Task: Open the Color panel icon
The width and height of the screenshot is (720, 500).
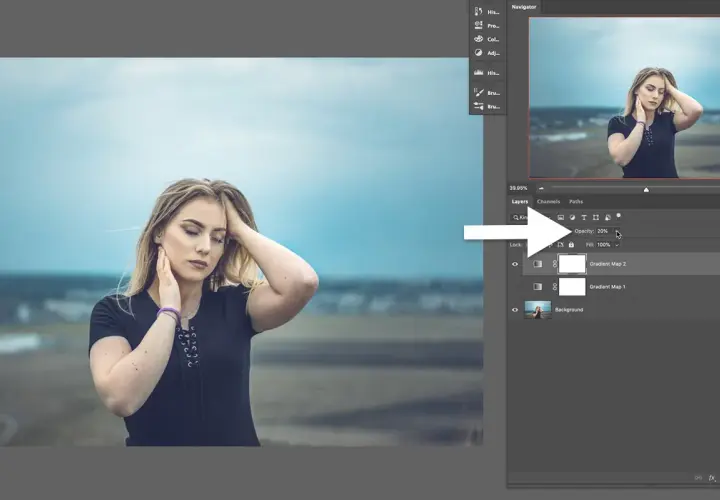Action: [478, 39]
